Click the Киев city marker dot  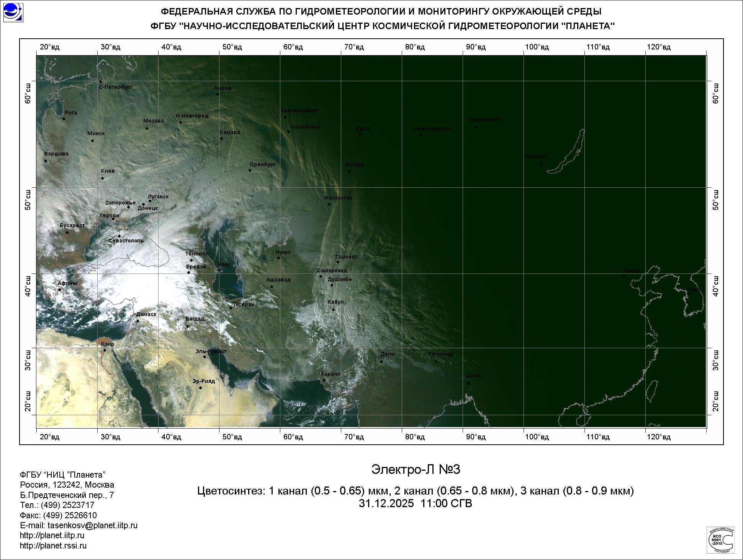(x=102, y=178)
